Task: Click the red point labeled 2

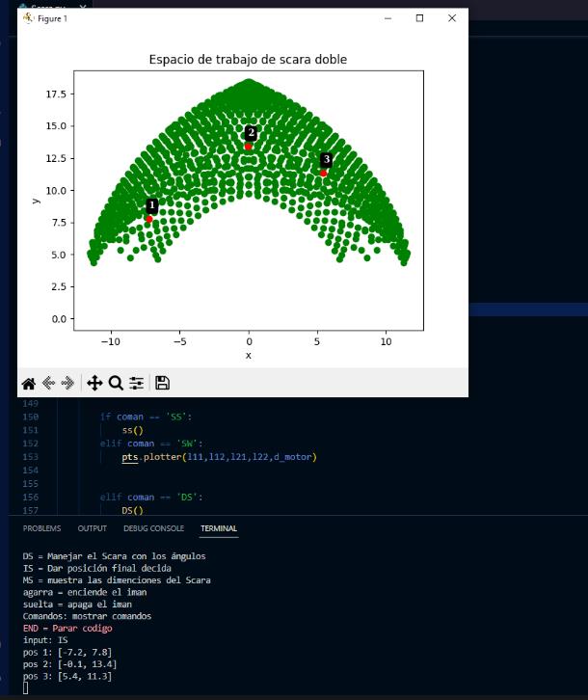Action: [249, 147]
